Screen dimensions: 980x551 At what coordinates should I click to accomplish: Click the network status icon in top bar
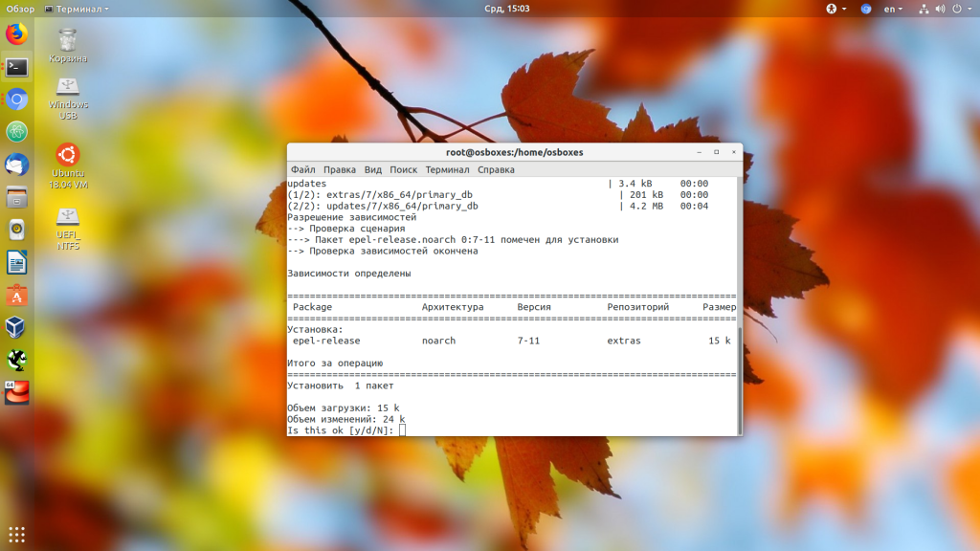pyautogui.click(x=924, y=10)
